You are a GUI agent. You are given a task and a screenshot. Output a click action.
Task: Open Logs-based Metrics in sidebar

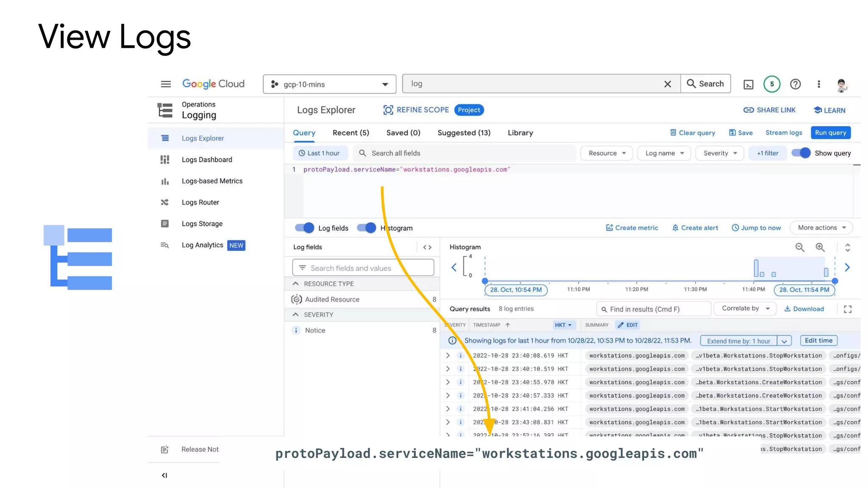[216, 181]
